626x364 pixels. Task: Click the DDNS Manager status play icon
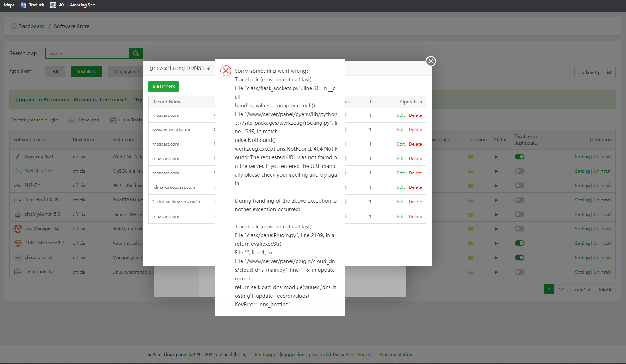[496, 243]
